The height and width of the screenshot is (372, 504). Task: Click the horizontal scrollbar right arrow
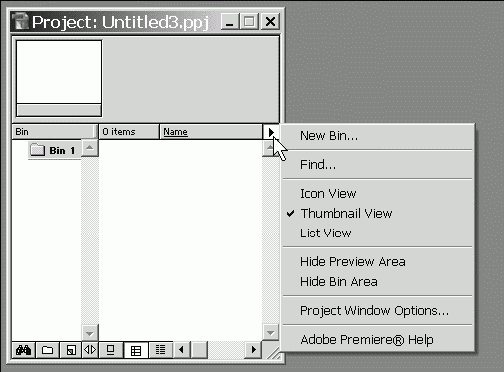point(253,350)
